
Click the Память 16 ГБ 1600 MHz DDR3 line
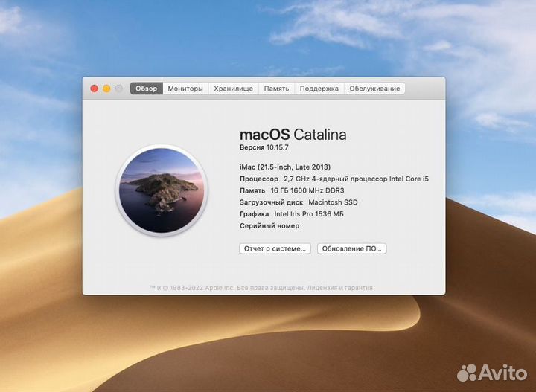click(x=292, y=190)
